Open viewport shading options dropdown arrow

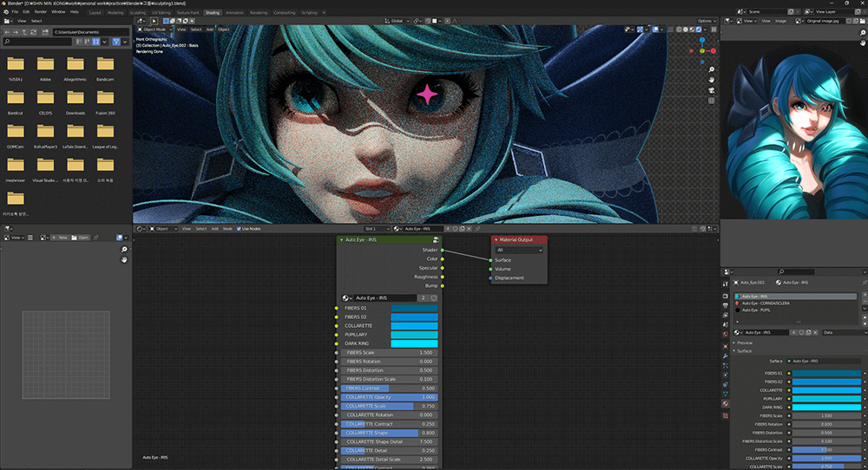point(705,29)
